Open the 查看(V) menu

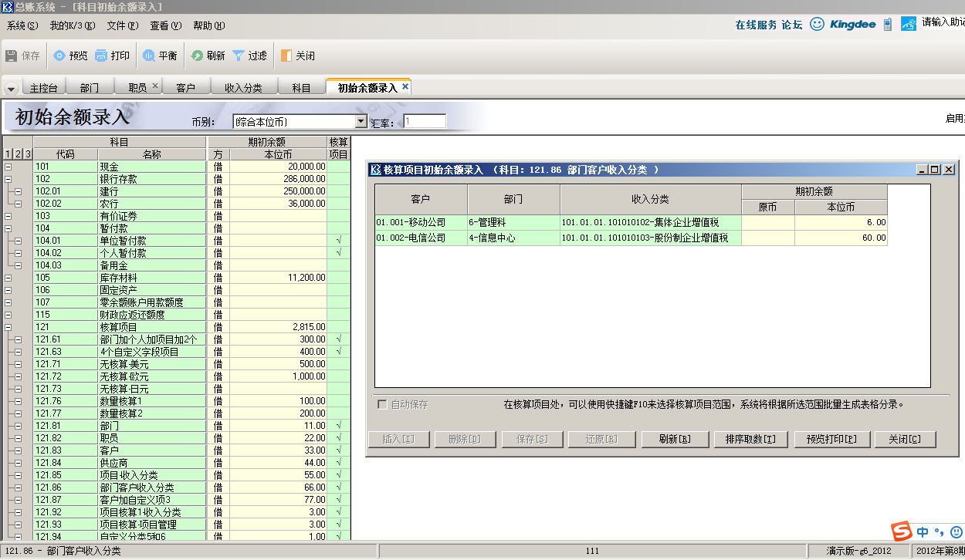(x=165, y=25)
